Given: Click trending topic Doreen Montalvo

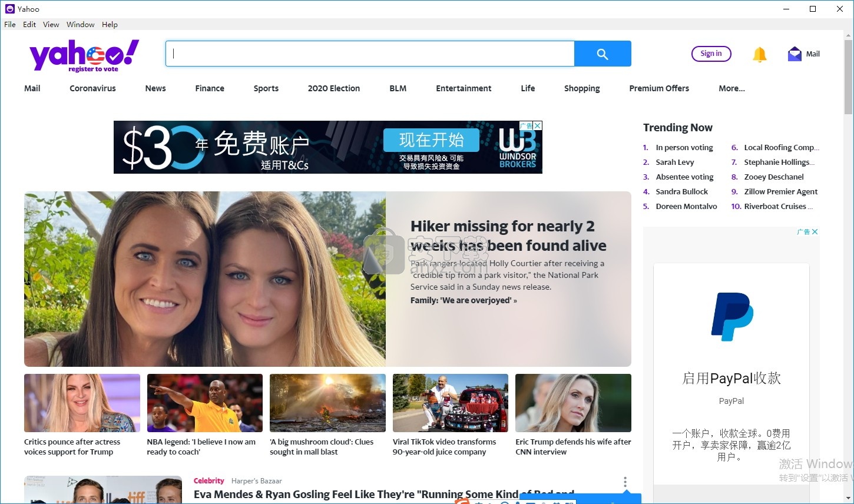Looking at the screenshot, I should point(686,207).
